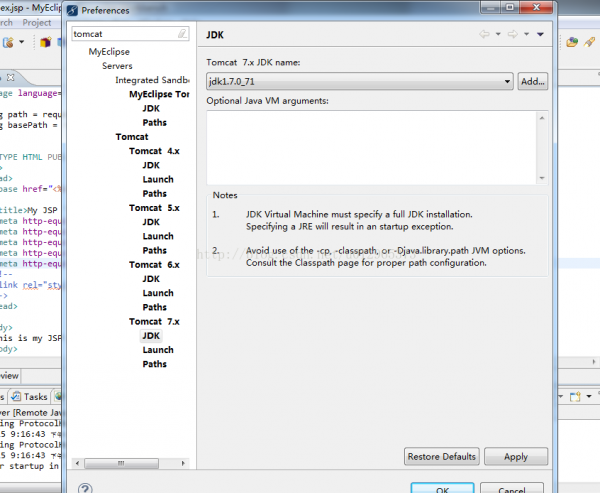Image resolution: width=600 pixels, height=493 pixels.
Task: Click the debug bug toolbar icon in MyEclipse
Action: click(x=8, y=42)
